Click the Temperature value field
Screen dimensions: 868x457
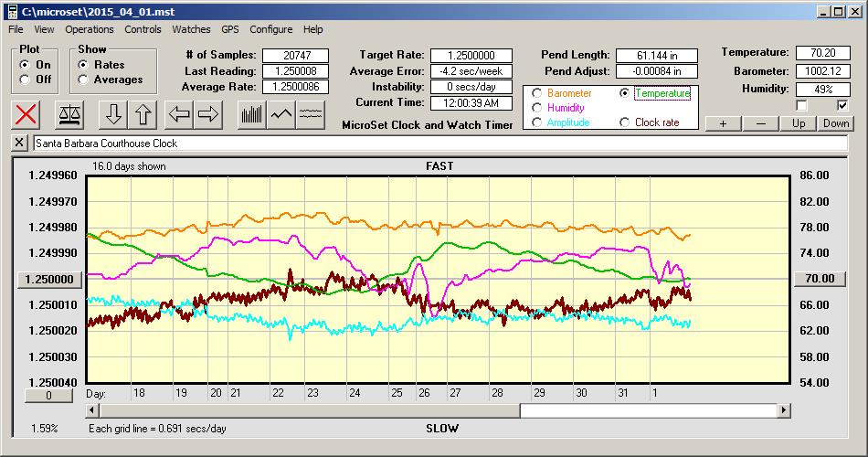[823, 53]
